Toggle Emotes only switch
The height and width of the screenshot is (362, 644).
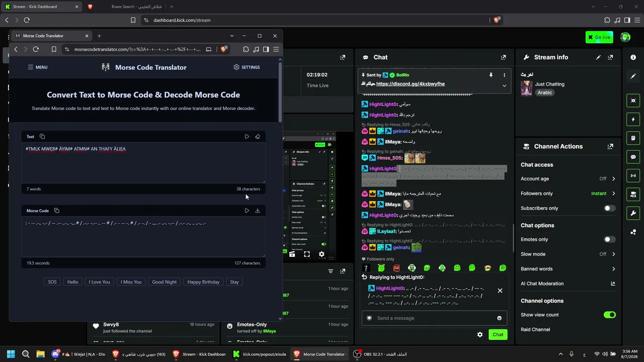pos(610,240)
